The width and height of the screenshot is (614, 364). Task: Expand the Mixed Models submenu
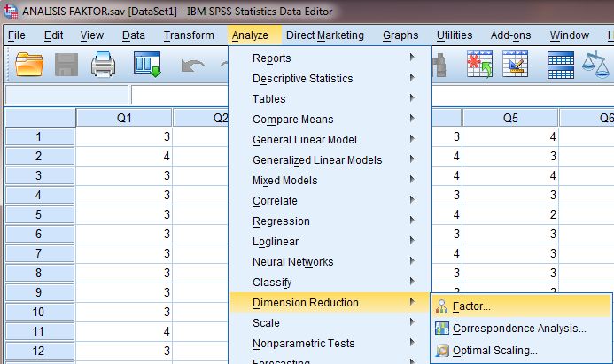pos(330,180)
